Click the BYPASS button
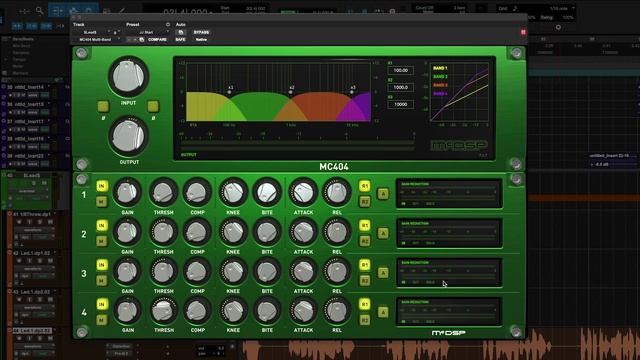640x360 pixels. (x=201, y=32)
